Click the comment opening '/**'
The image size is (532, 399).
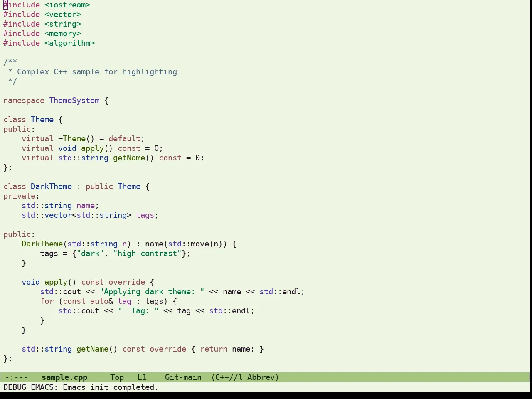[x=10, y=62]
